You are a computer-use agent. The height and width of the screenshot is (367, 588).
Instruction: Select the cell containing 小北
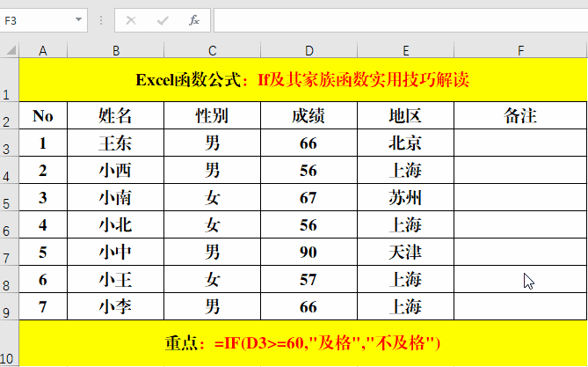click(115, 224)
